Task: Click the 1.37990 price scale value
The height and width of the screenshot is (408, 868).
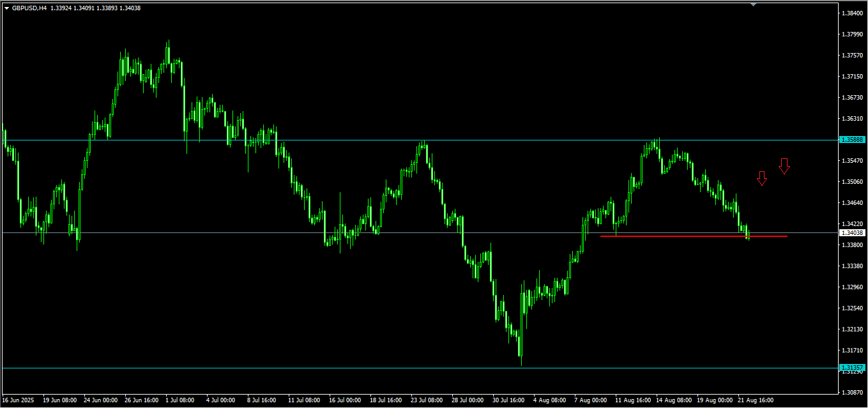Action: (x=852, y=34)
